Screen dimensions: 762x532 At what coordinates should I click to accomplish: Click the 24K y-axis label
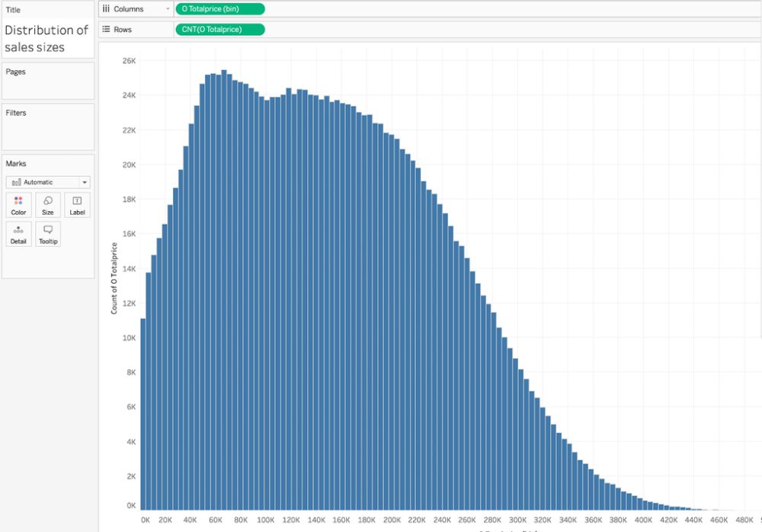(129, 95)
